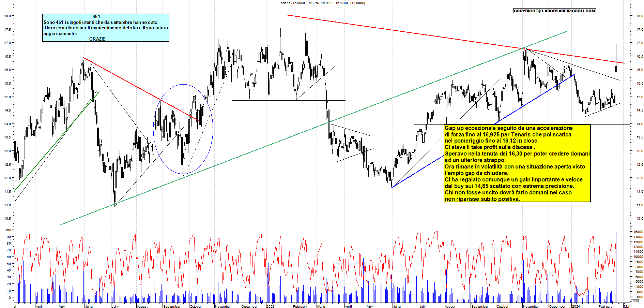Click the December label just before 2023

point(250,306)
